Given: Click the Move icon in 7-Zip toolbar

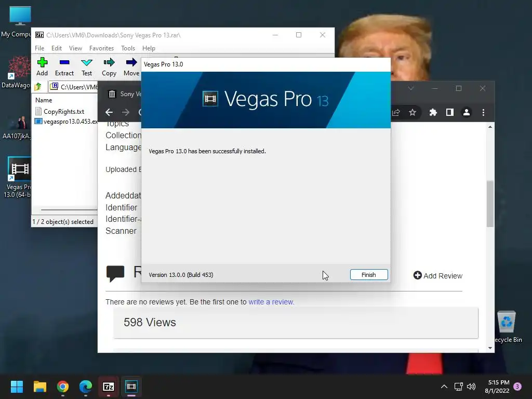Looking at the screenshot, I should (131, 67).
